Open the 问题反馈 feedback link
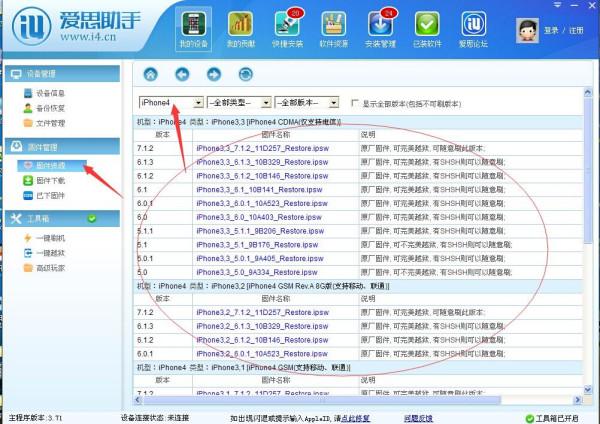Image resolution: width=600 pixels, height=424 pixels. [x=418, y=419]
